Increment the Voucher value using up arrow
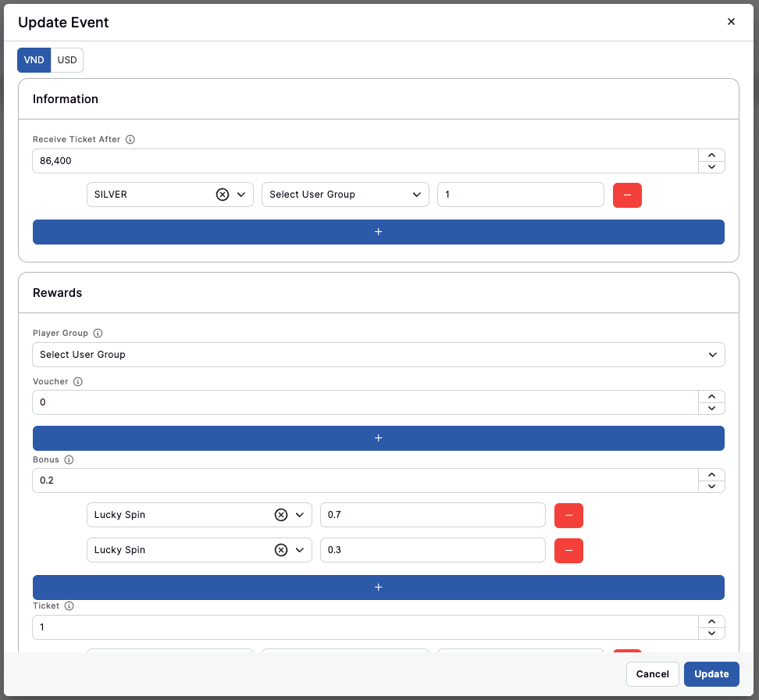759x700 pixels. [x=711, y=397]
